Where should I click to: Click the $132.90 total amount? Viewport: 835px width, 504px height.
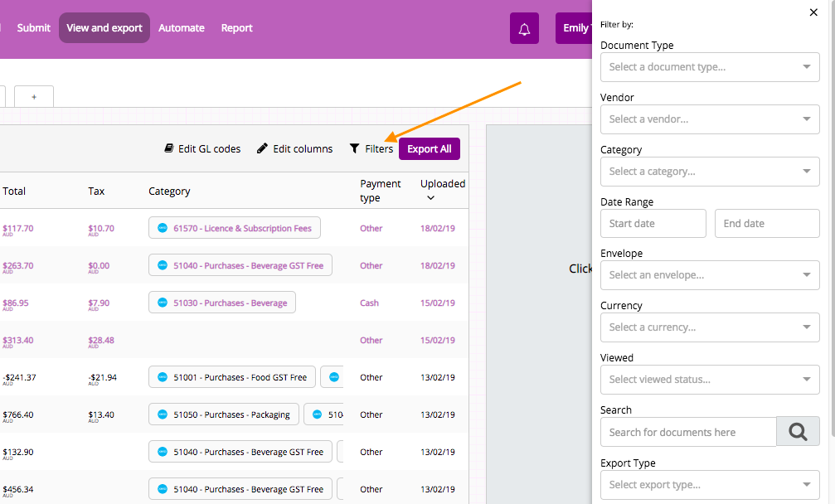click(x=18, y=452)
